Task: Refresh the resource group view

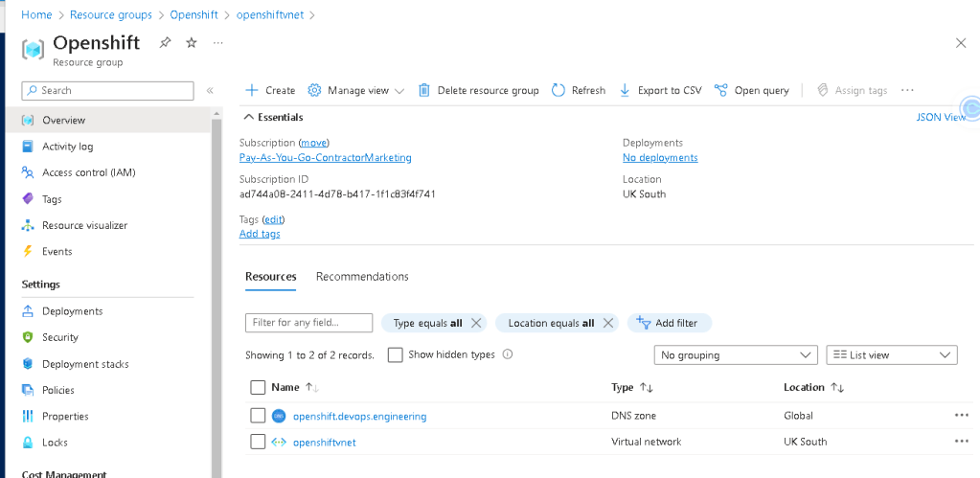Action: [x=579, y=91]
